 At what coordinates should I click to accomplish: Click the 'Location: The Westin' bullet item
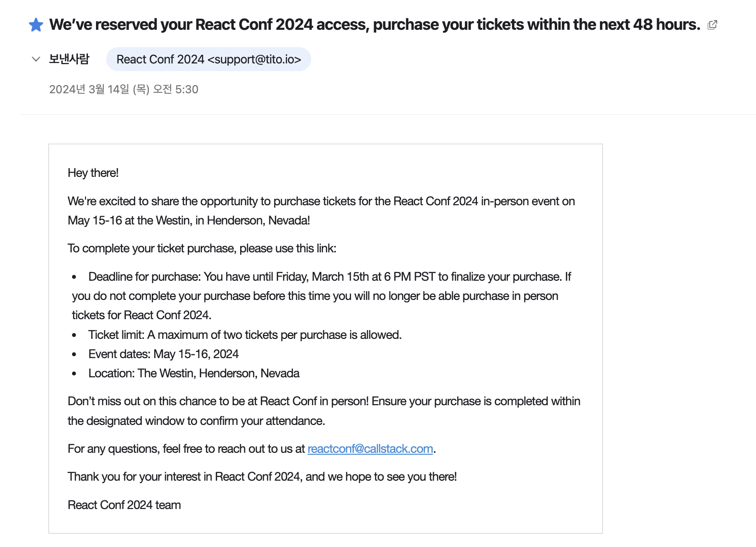point(194,373)
